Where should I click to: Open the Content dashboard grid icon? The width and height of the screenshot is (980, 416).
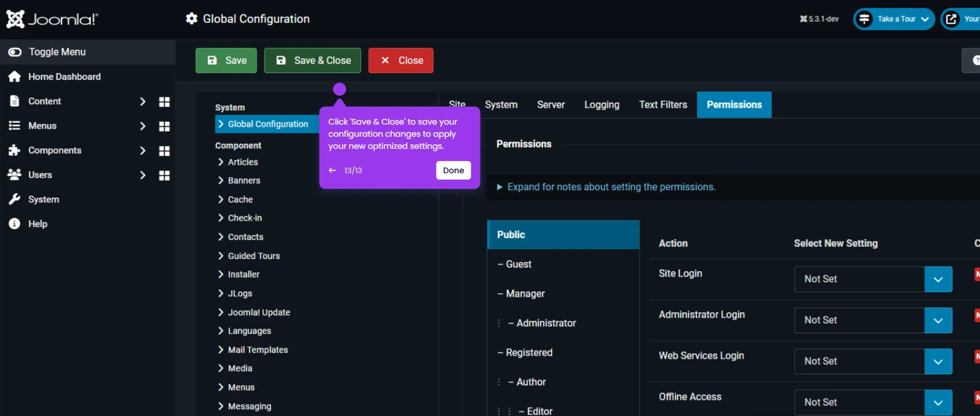164,101
